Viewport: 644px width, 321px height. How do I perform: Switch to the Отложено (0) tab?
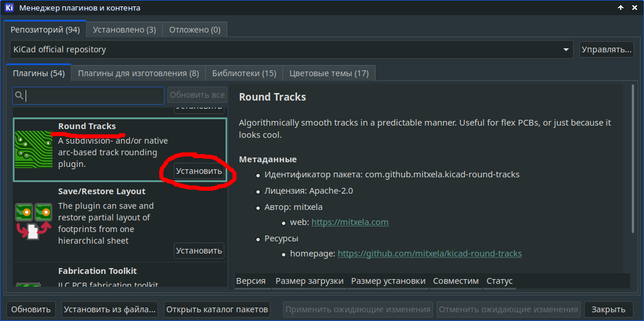pos(195,29)
